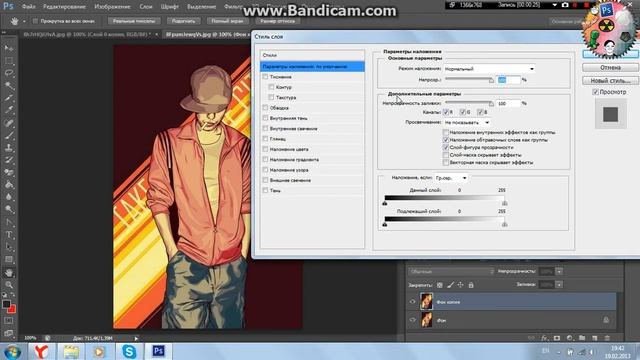This screenshot has width=640, height=360.
Task: Select the Zoom tool in toolbox
Action: (9, 285)
